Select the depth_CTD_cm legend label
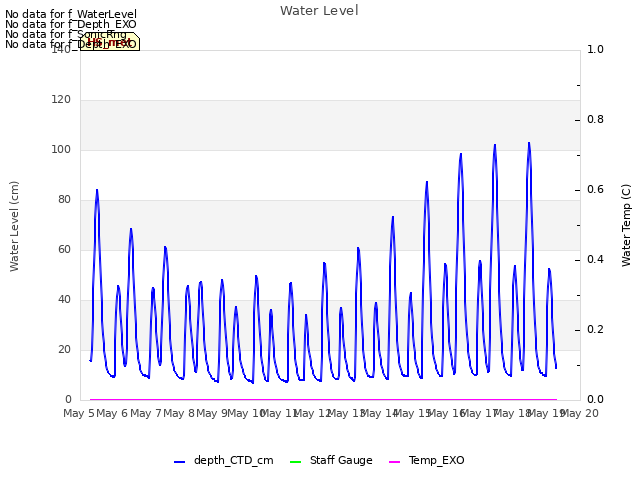640x480 pixels. (x=233, y=460)
